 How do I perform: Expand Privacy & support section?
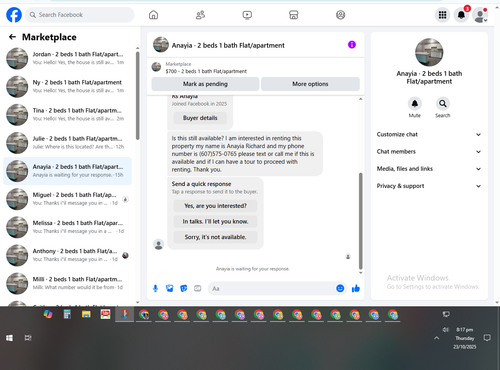tap(429, 186)
